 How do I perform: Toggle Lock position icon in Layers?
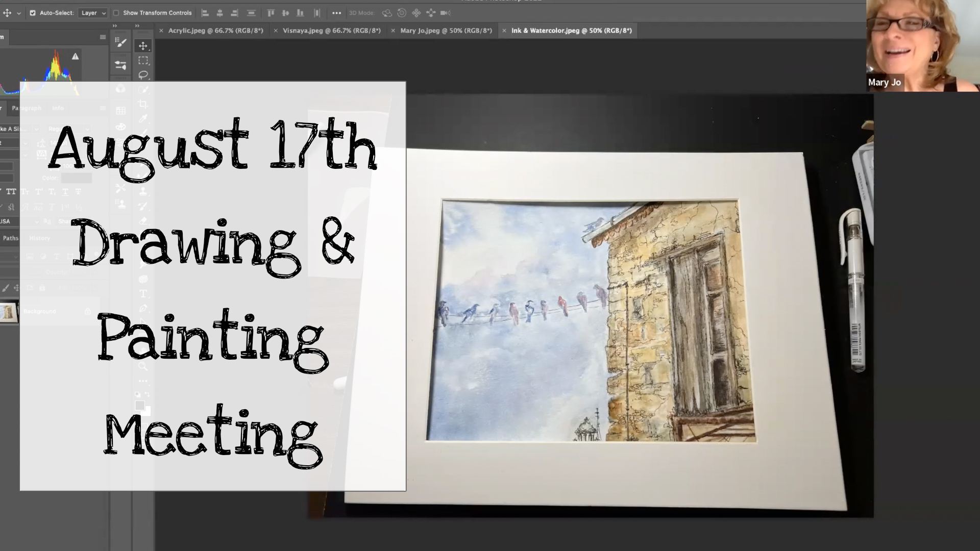[x=17, y=288]
